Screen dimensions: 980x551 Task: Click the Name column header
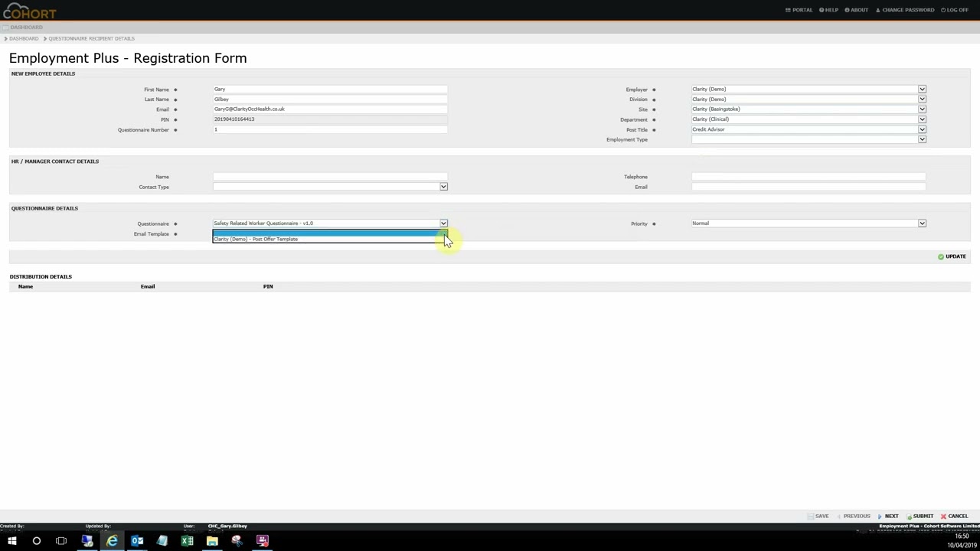pyautogui.click(x=26, y=286)
